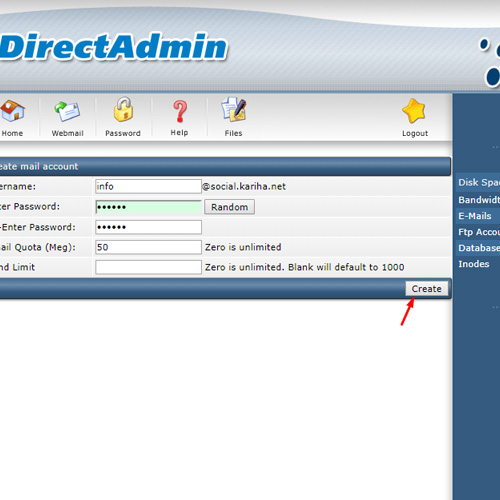The width and height of the screenshot is (500, 500).
Task: Click the Files text label
Action: 233,133
